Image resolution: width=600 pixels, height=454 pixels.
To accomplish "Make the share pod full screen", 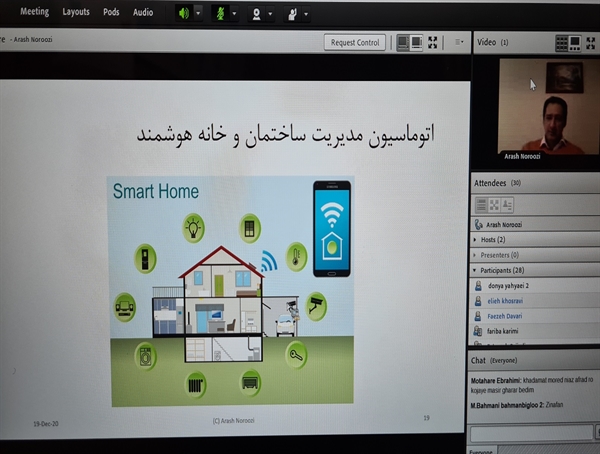I will point(433,42).
